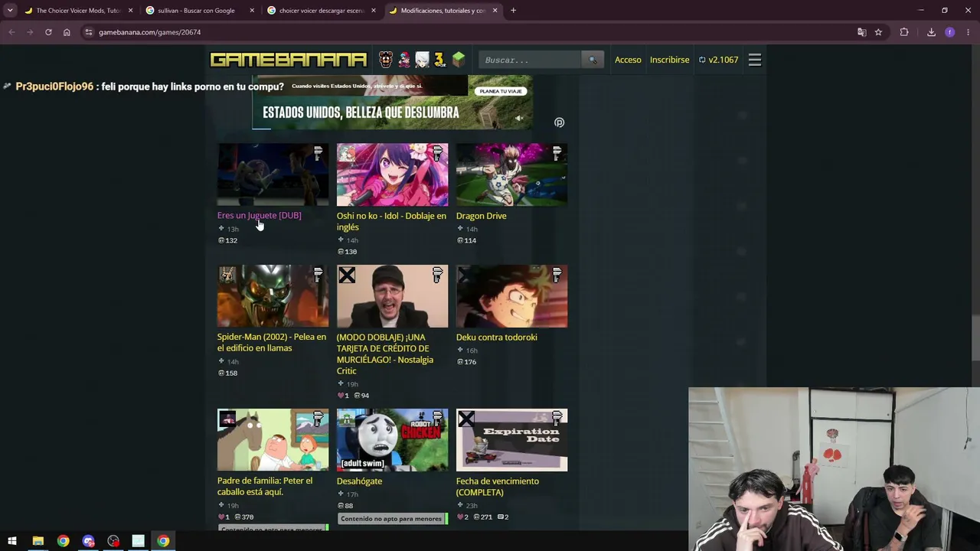Click wrench icon on Nostalgia Critic card
Viewport: 980px width, 551px height.
click(438, 275)
